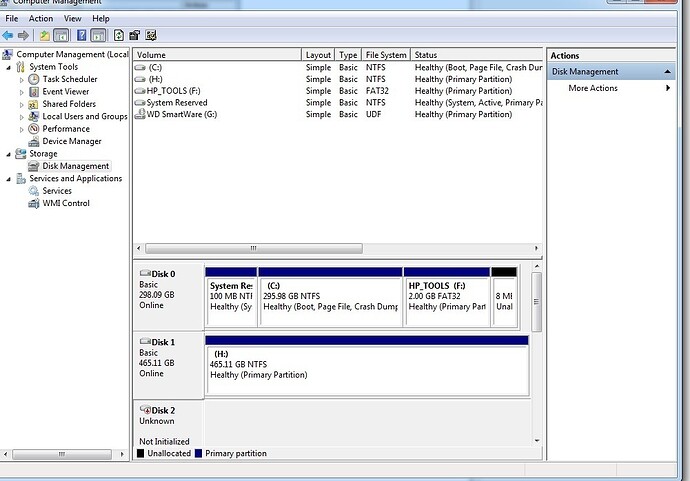The image size is (690, 481).
Task: Expand the Performance tree node
Action: click(x=22, y=129)
